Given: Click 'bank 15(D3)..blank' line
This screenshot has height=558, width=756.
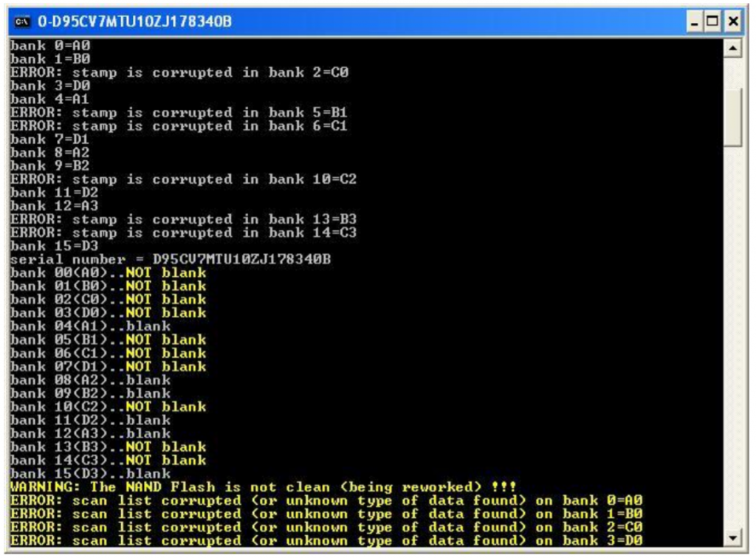Looking at the screenshot, I should pos(91,474).
